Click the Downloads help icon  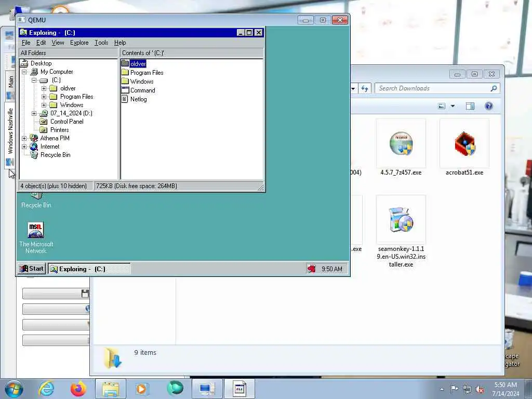click(x=488, y=106)
